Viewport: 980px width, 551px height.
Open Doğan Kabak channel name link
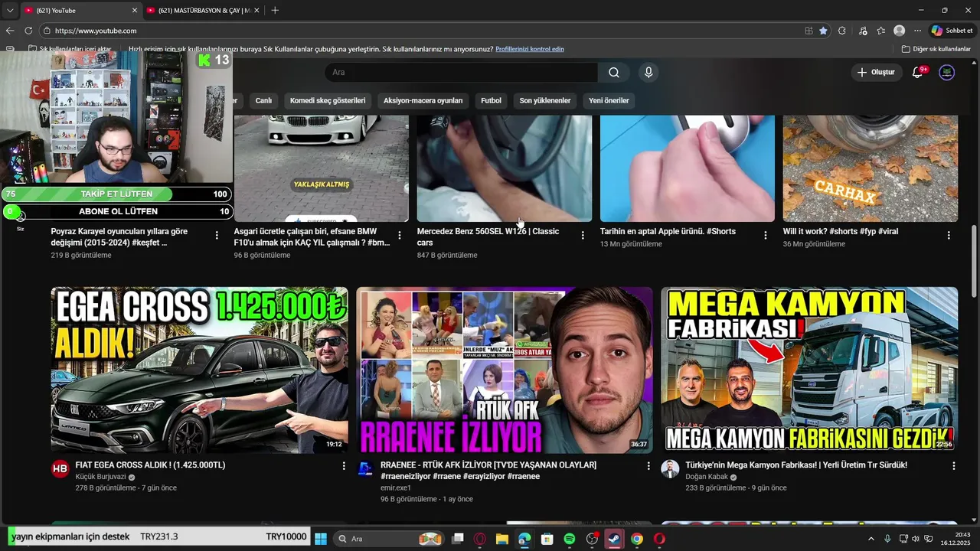707,477
